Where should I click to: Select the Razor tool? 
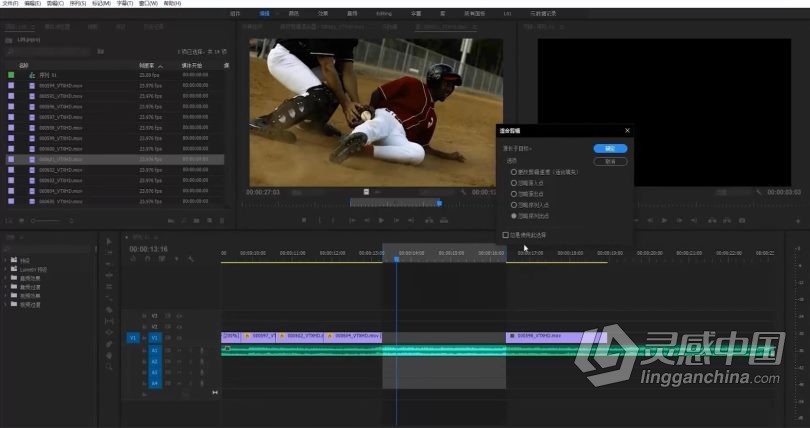(x=109, y=310)
